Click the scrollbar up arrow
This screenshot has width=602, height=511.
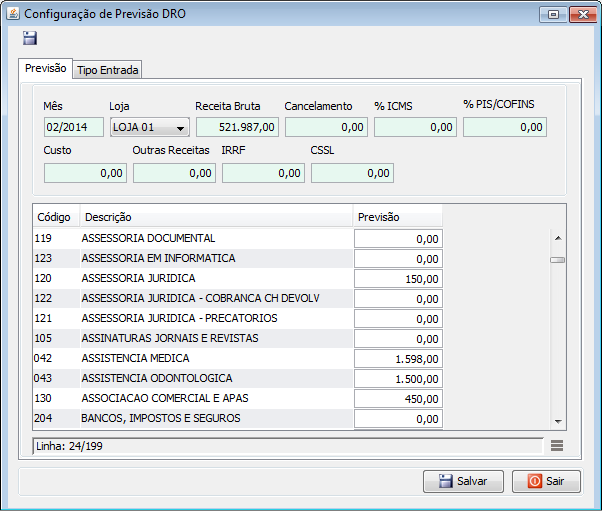[558, 238]
